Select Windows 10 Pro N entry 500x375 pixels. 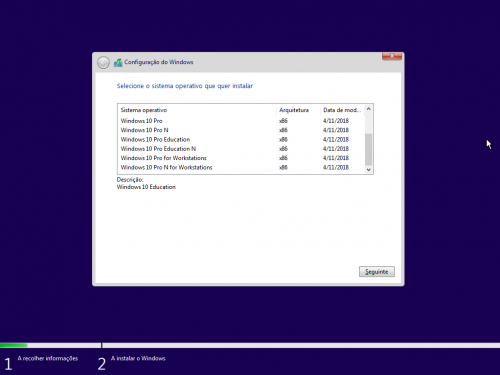pyautogui.click(x=242, y=130)
